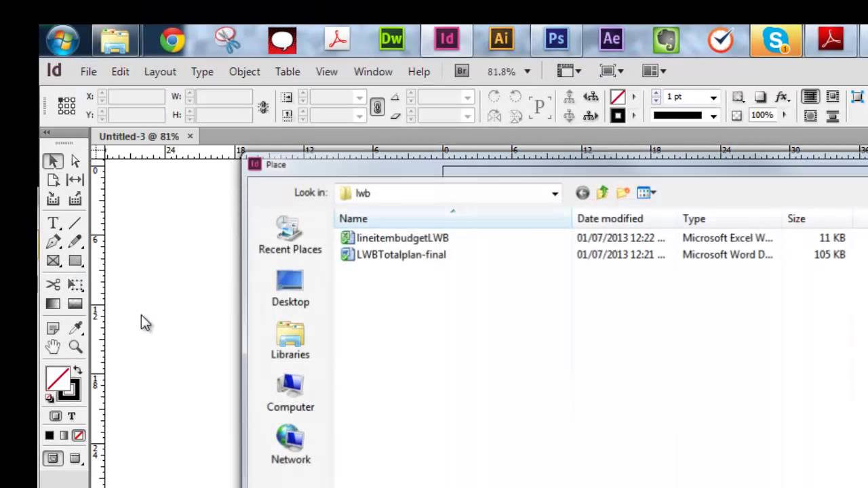The height and width of the screenshot is (488, 868).
Task: Switch to Preview view mode button
Action: pyautogui.click(x=75, y=459)
